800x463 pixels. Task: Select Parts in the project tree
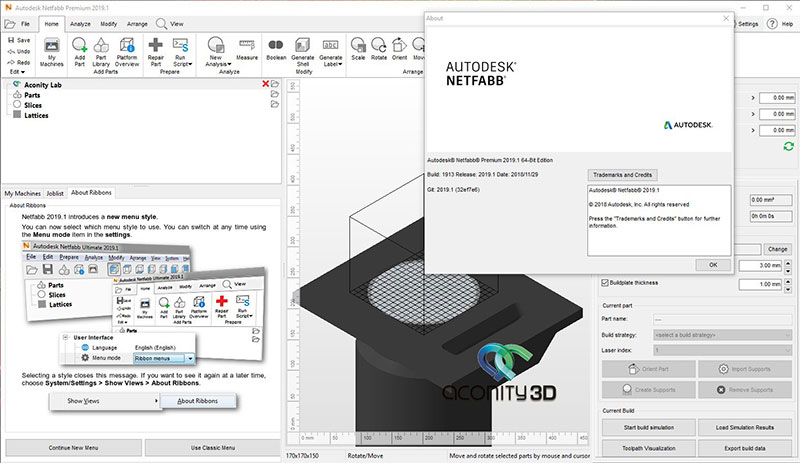click(x=32, y=95)
